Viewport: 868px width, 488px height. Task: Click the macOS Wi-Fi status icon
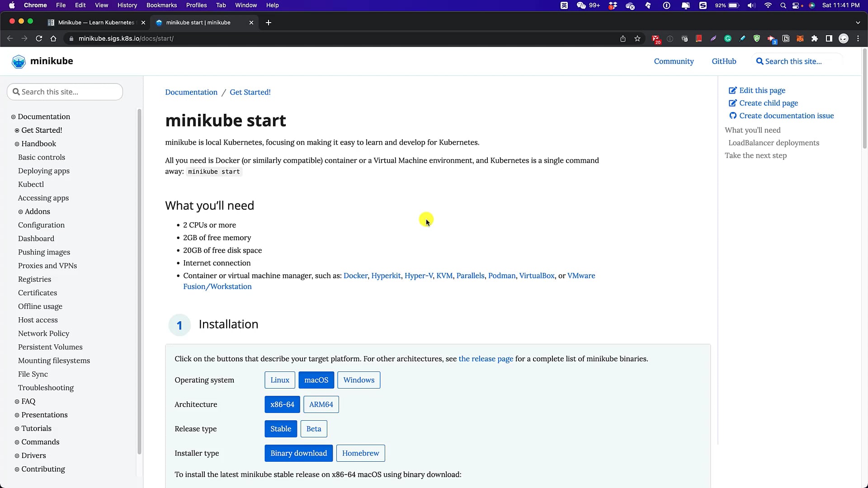point(768,5)
